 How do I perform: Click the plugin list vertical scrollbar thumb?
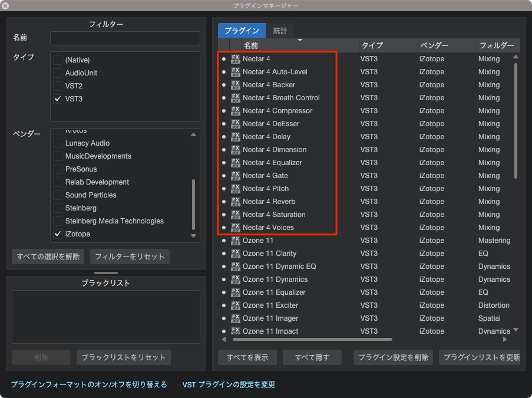click(516, 120)
